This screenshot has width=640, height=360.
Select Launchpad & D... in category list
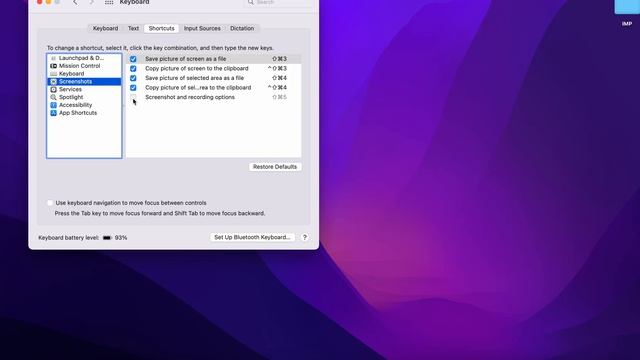(x=84, y=58)
